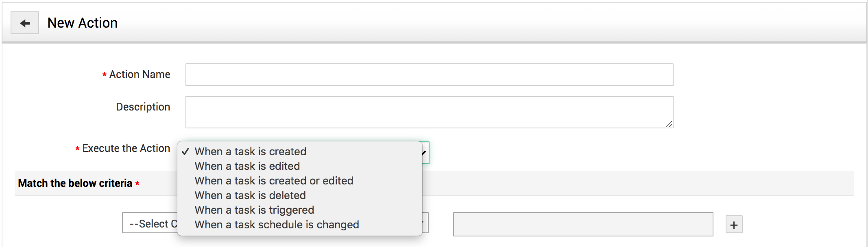868x247 pixels.
Task: Click the Description box resize handle
Action: click(x=669, y=124)
